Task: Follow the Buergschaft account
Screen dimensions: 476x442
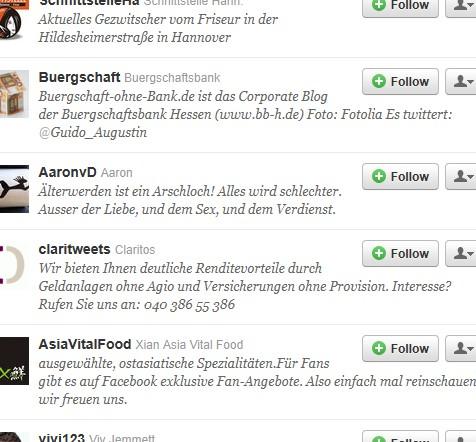Action: pos(400,82)
